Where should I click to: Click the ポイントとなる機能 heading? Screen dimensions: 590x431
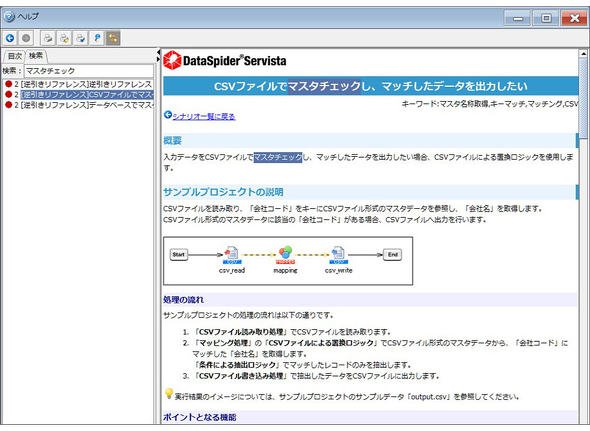200,417
